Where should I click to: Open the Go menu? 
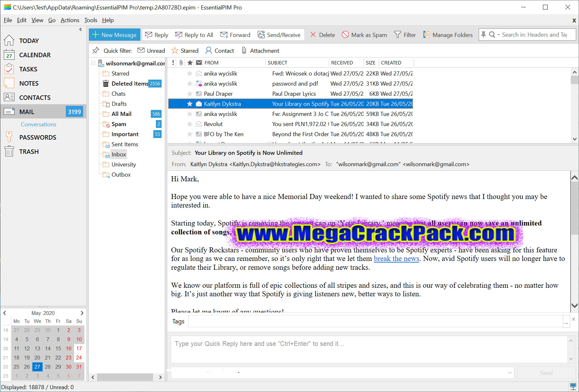click(52, 20)
